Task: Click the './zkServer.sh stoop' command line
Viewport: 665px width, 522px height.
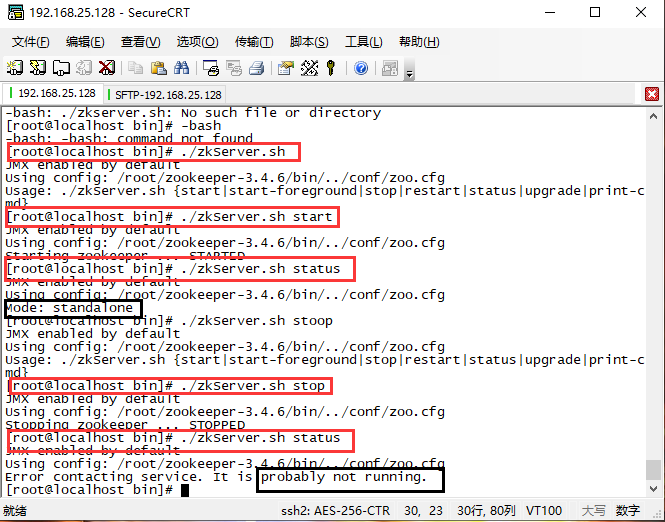Action: point(169,321)
